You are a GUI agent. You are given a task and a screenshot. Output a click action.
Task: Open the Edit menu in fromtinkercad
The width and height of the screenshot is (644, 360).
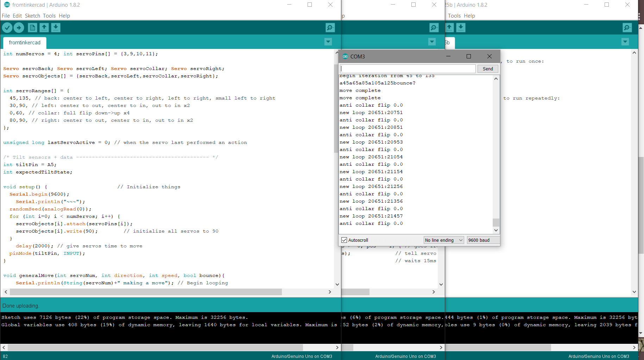[17, 16]
